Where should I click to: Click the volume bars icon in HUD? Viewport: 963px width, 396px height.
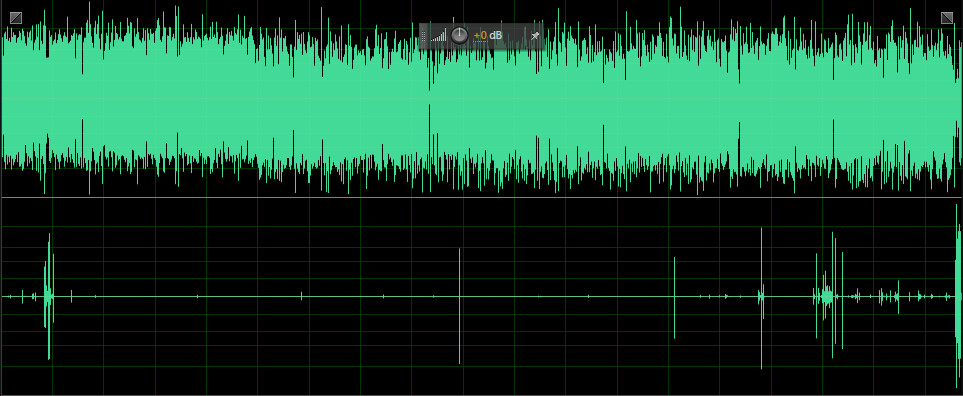439,36
